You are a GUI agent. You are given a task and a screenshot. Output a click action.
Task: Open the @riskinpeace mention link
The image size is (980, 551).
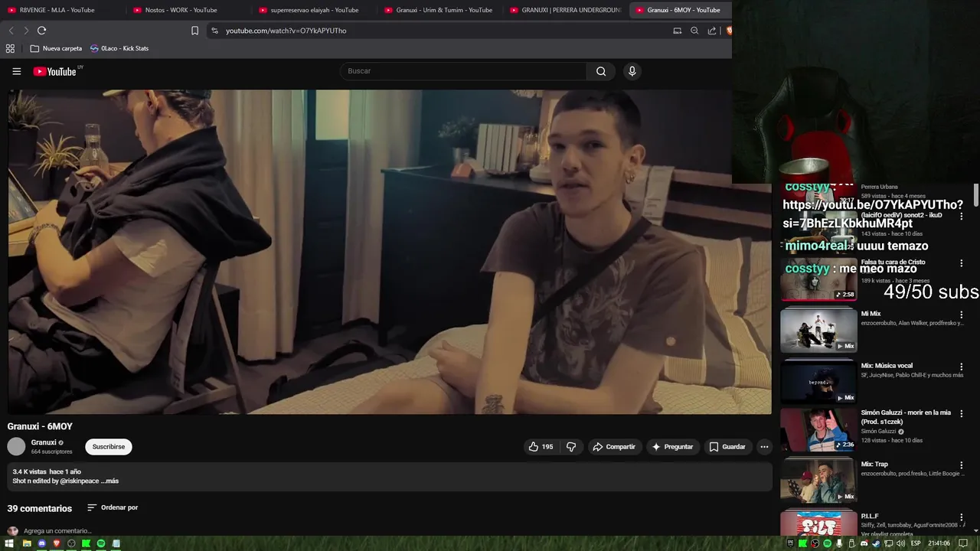[80, 481]
